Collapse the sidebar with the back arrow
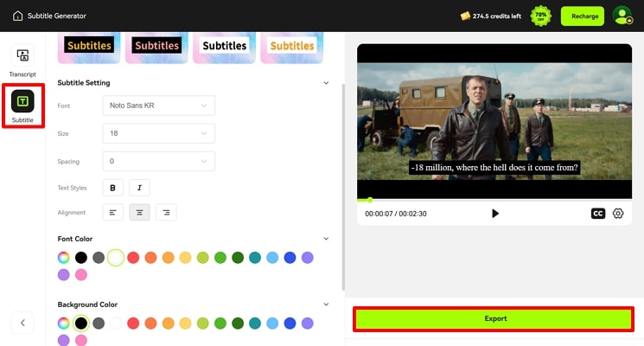Screen dimensions: 644x346 click(x=23, y=323)
